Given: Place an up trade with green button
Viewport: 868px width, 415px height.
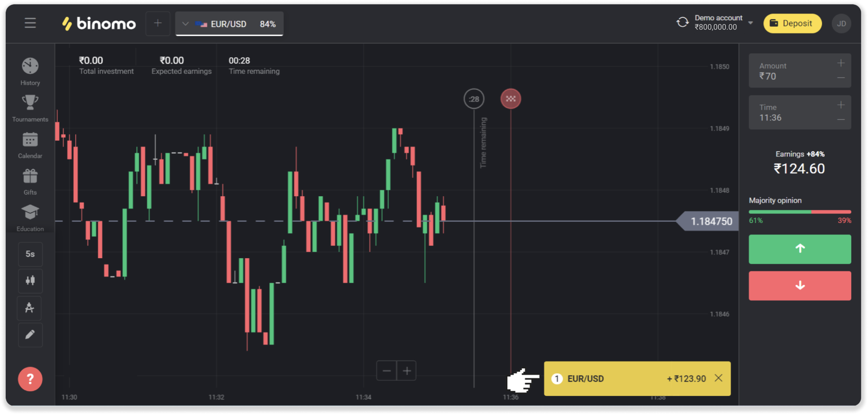Looking at the screenshot, I should 800,249.
